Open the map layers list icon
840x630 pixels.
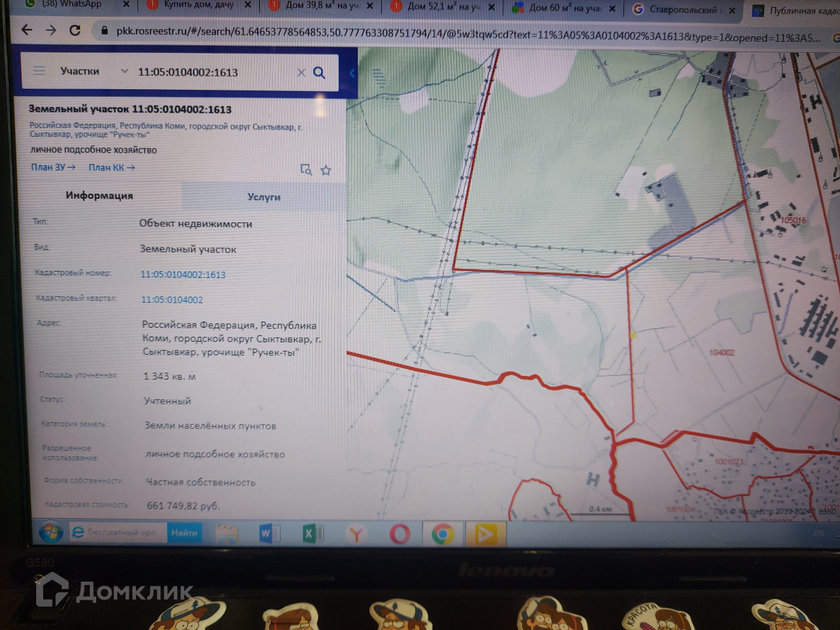point(379,77)
